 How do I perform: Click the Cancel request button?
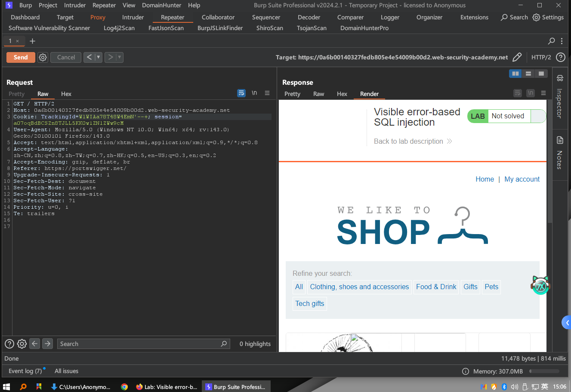[66, 57]
